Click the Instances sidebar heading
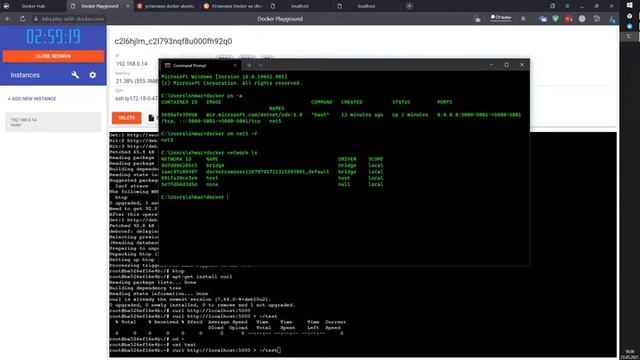Viewport: 640px width, 360px height. point(25,75)
